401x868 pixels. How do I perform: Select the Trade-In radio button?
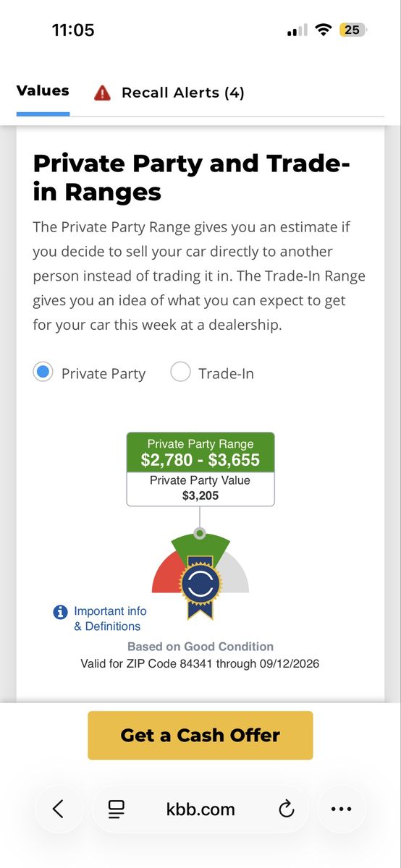coord(180,373)
